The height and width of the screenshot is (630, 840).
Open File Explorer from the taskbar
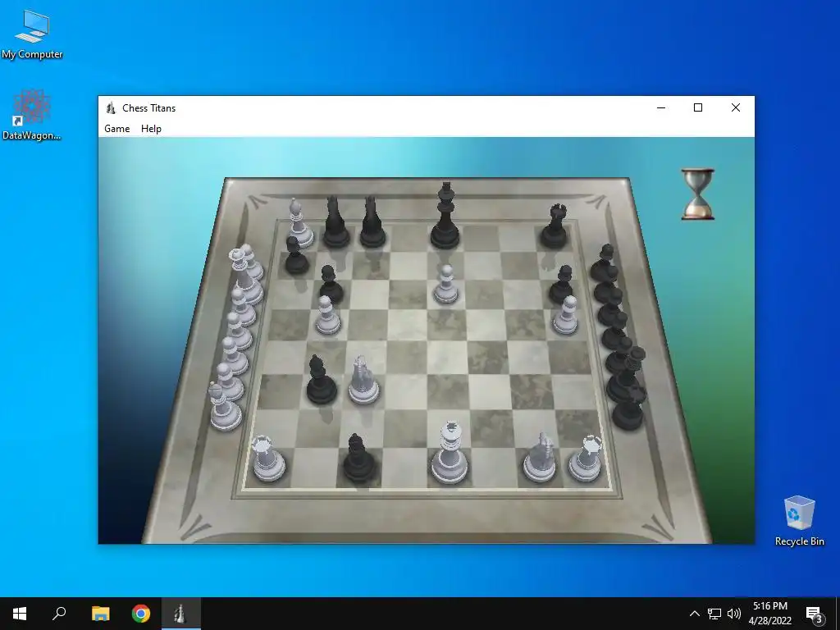pos(100,614)
